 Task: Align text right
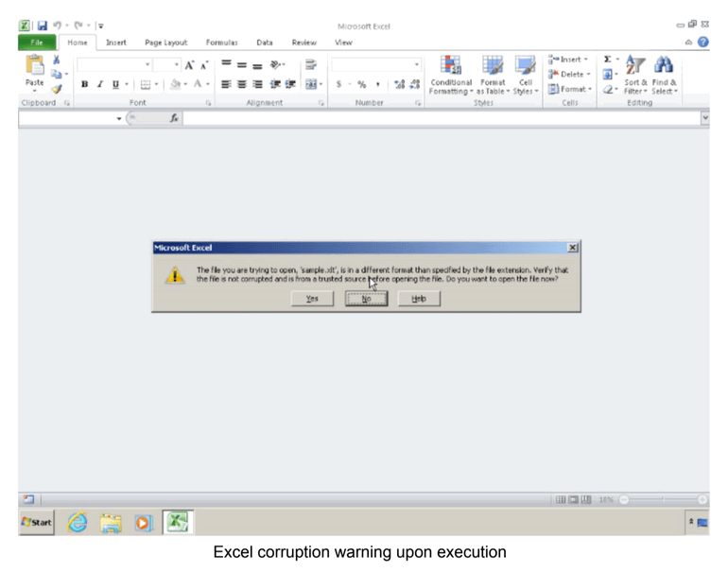coord(257,84)
